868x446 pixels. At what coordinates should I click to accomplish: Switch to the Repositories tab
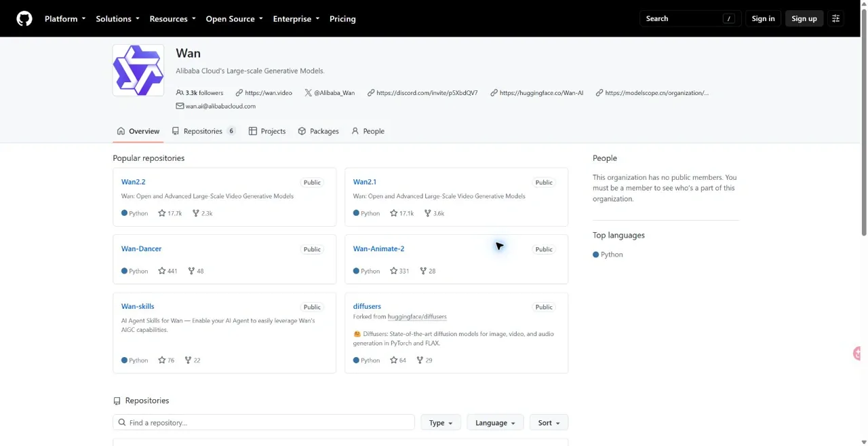(203, 131)
